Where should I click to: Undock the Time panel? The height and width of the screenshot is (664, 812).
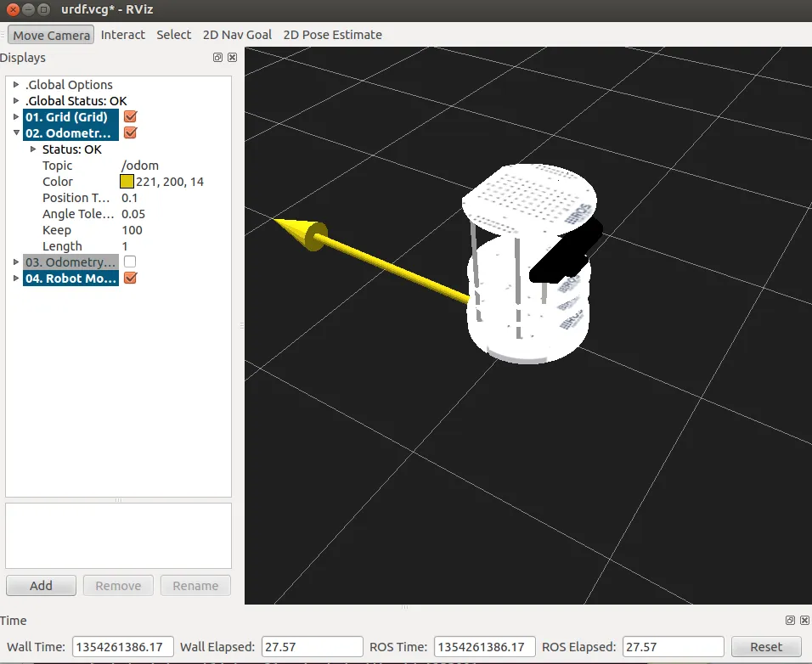[x=790, y=621]
